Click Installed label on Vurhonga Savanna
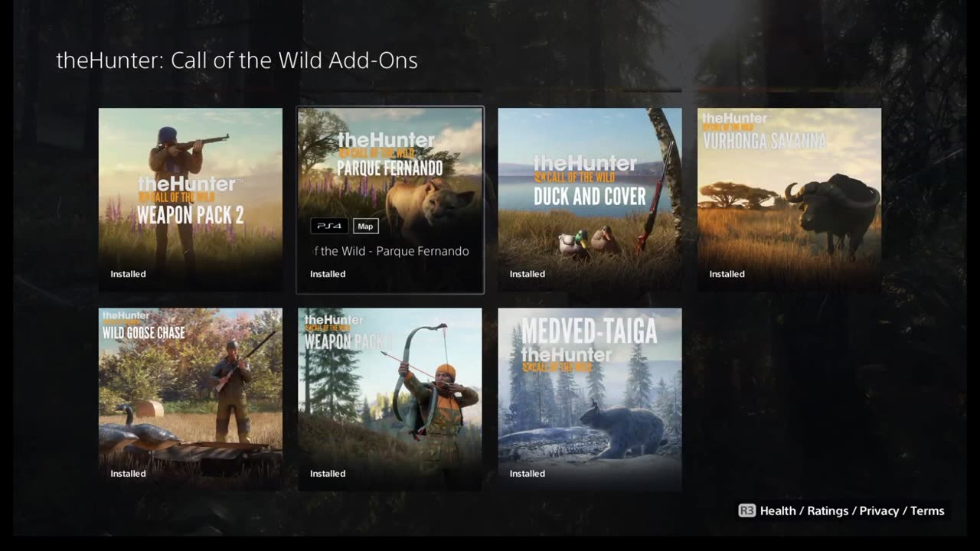 [x=727, y=274]
